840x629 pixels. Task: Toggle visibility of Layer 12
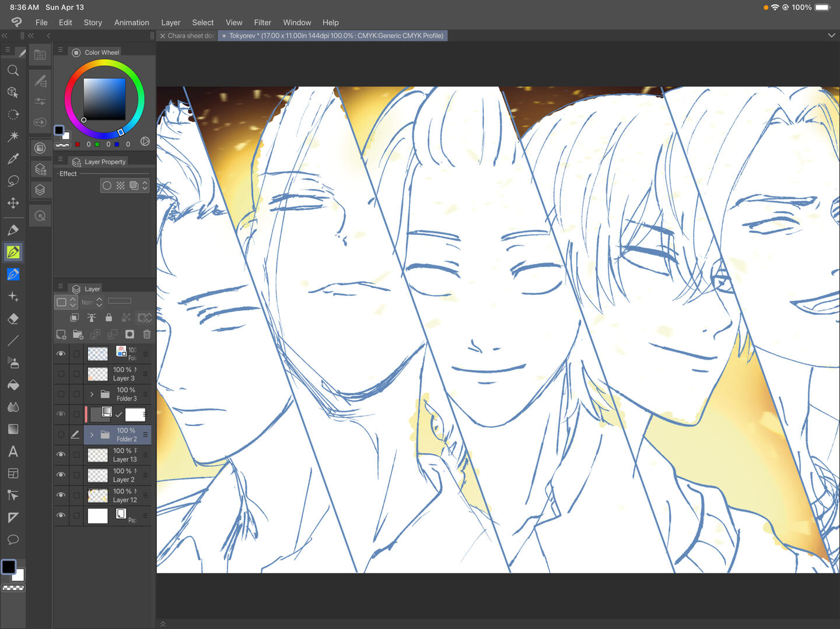coord(61,495)
